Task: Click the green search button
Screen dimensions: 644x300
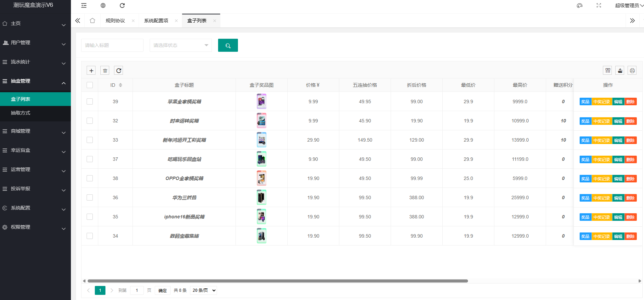Action: coord(228,45)
